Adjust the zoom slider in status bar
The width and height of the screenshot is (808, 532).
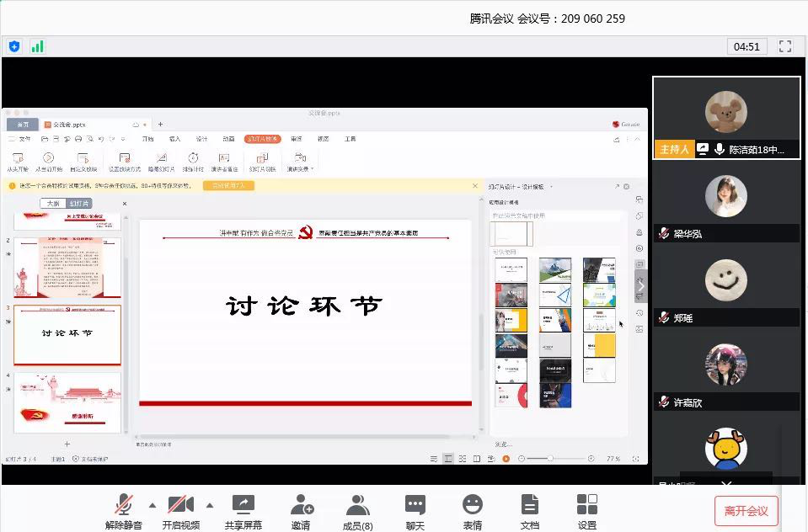tap(551, 459)
